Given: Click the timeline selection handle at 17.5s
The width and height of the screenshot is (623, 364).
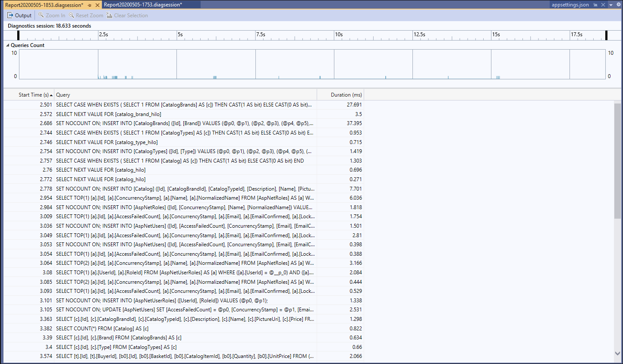Looking at the screenshot, I should click(x=606, y=35).
